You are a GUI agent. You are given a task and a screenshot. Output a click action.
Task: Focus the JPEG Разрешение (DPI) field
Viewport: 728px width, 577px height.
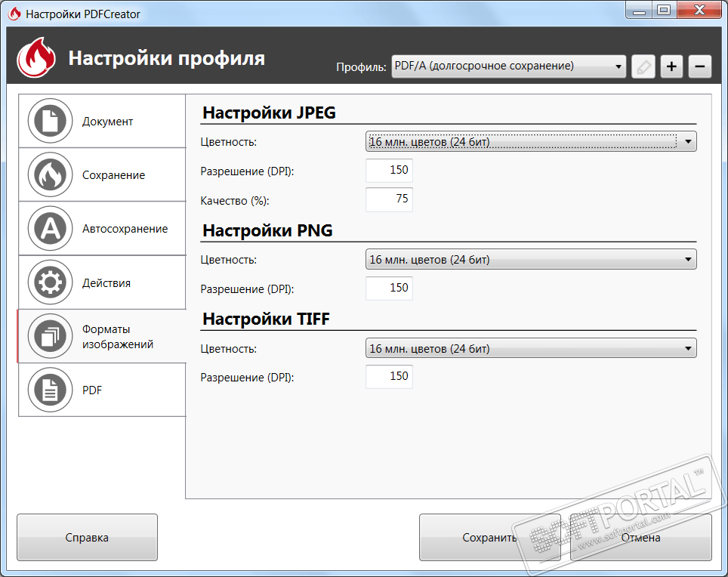point(389,171)
